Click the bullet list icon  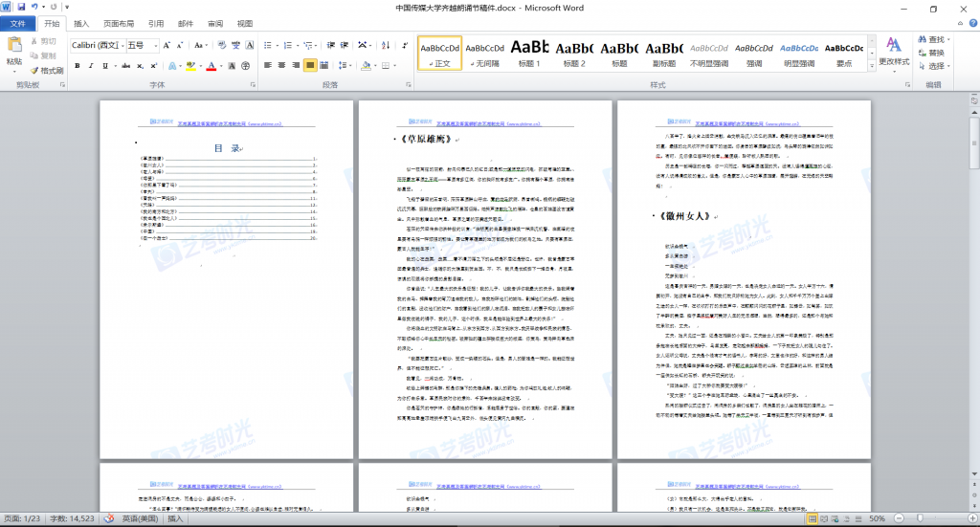click(x=269, y=45)
